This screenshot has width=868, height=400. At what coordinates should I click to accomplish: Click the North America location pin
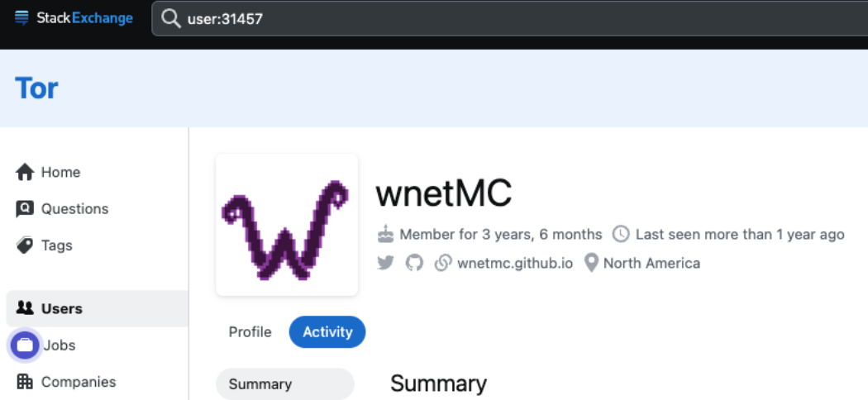[x=592, y=263]
